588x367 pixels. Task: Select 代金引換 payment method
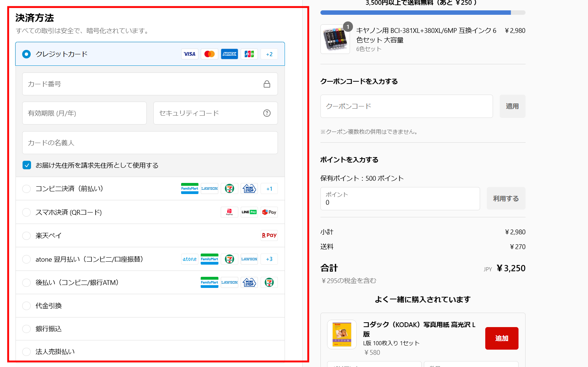click(27, 306)
